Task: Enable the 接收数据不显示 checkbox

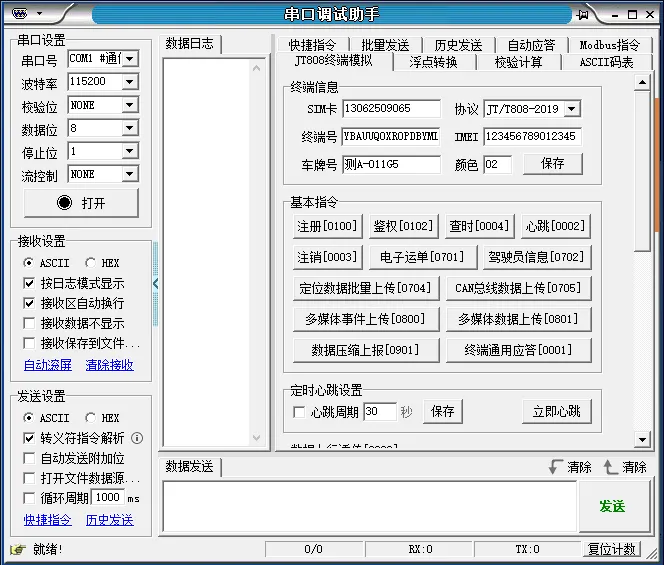Action: click(29, 323)
